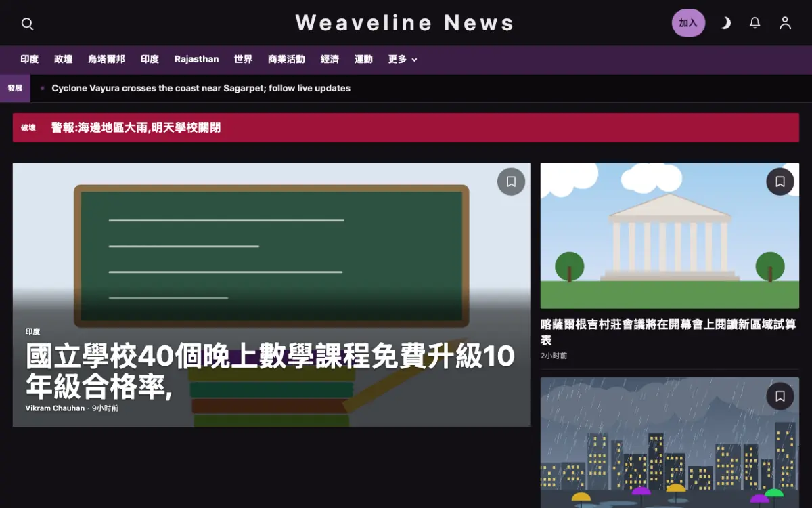
Task: Open the 國立學校40個晚上數學課程 headline
Action: pyautogui.click(x=270, y=372)
